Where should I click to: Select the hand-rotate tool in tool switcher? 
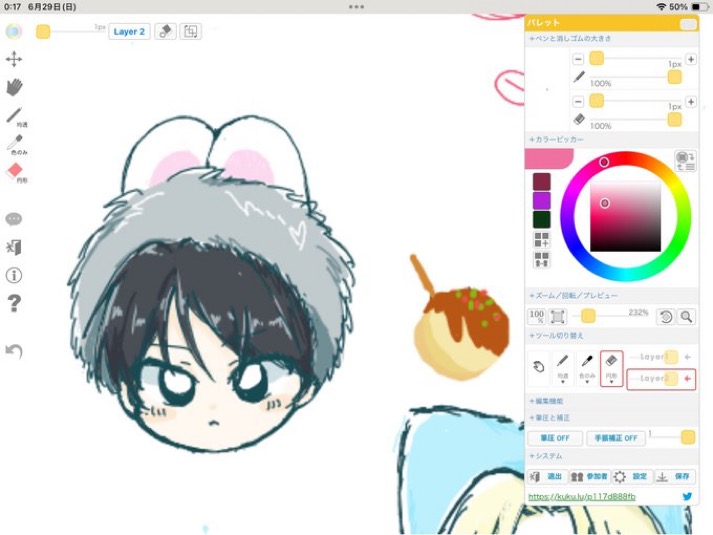[539, 367]
